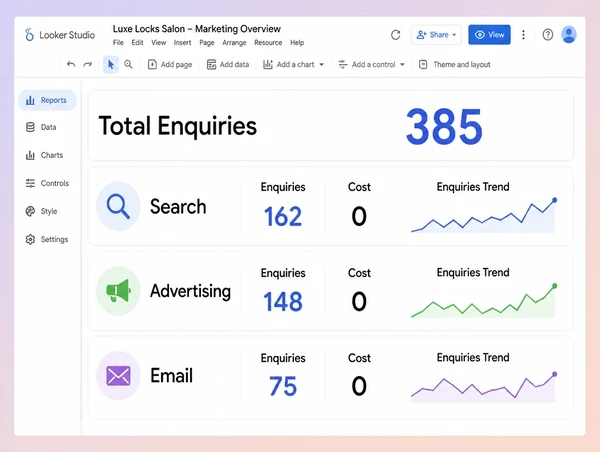Click the Search magnifier channel icon
Viewport: 600px width, 452px height.
tap(118, 206)
